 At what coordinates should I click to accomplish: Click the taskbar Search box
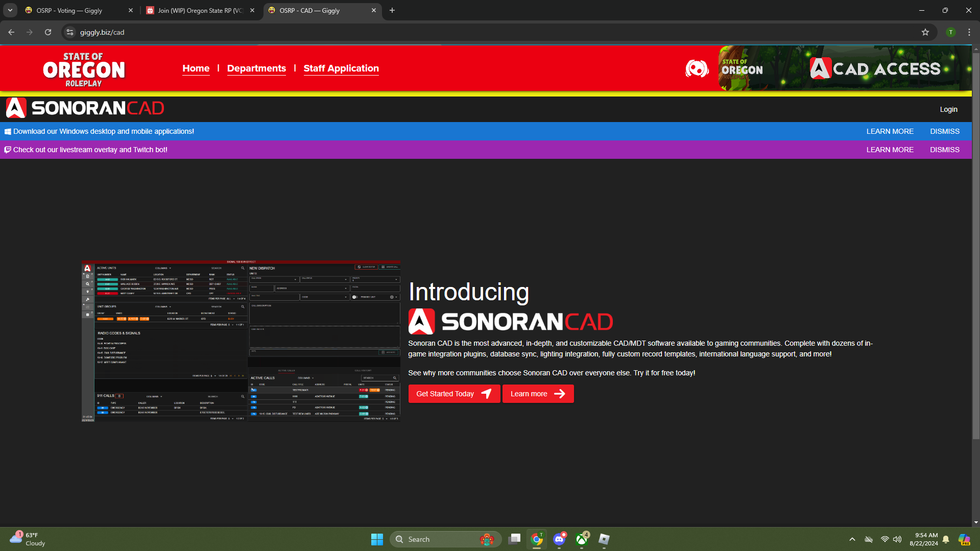pos(446,539)
